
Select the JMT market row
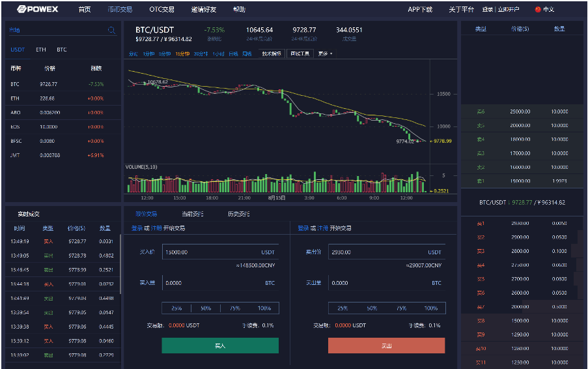(63, 155)
